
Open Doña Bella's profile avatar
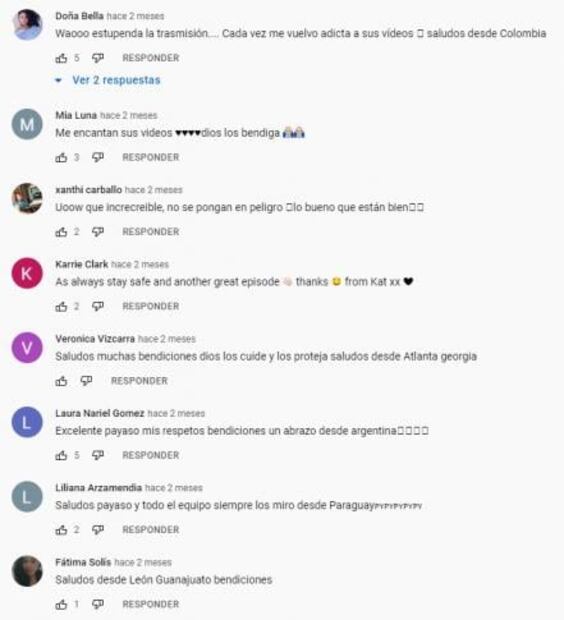(27, 25)
